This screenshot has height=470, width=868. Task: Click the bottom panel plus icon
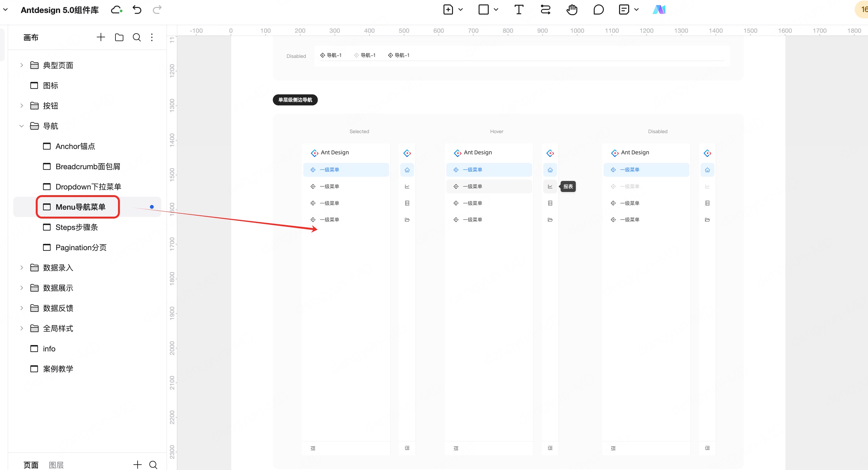tap(138, 465)
